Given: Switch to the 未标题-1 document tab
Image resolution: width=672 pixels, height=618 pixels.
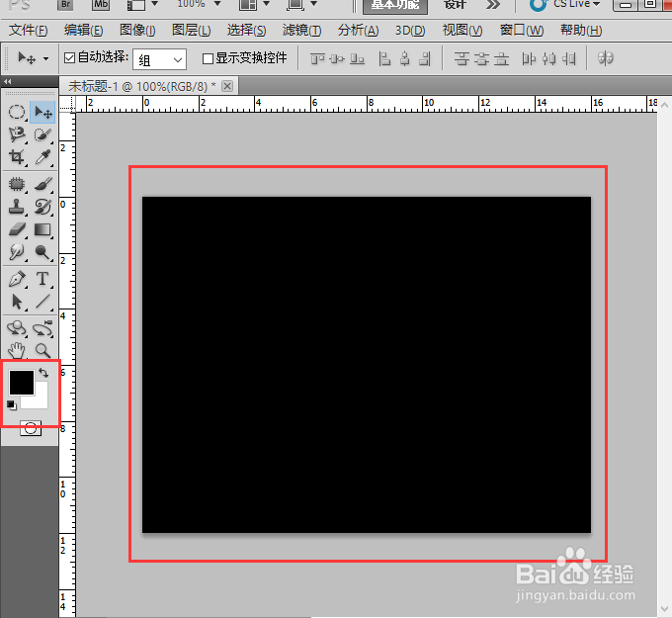Looking at the screenshot, I should click(x=142, y=87).
